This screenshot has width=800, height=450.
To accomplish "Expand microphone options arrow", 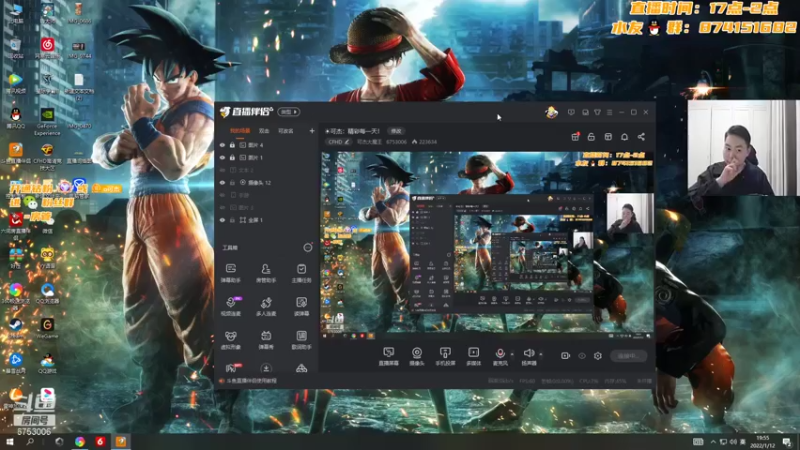I will tap(512, 354).
